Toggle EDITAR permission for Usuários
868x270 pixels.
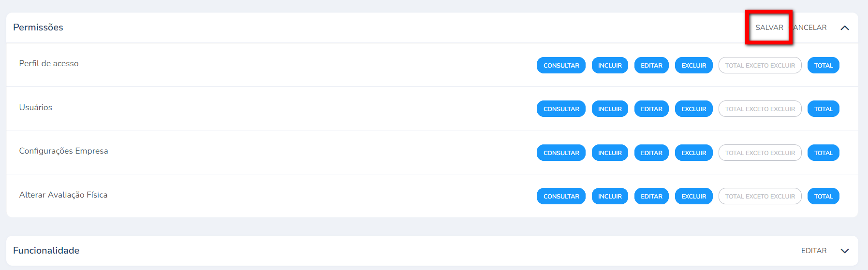tap(651, 109)
